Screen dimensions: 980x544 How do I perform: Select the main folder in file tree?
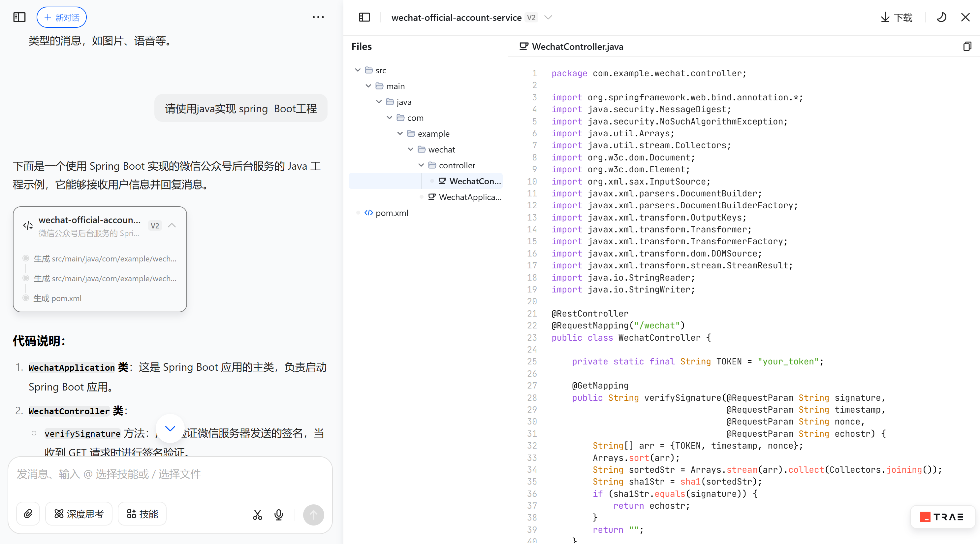point(426,86)
